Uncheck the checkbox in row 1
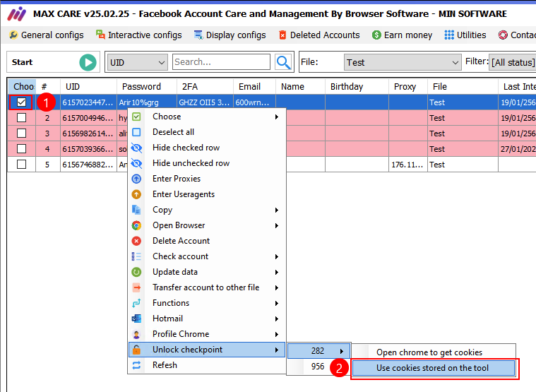The height and width of the screenshot is (392, 536). tap(21, 102)
